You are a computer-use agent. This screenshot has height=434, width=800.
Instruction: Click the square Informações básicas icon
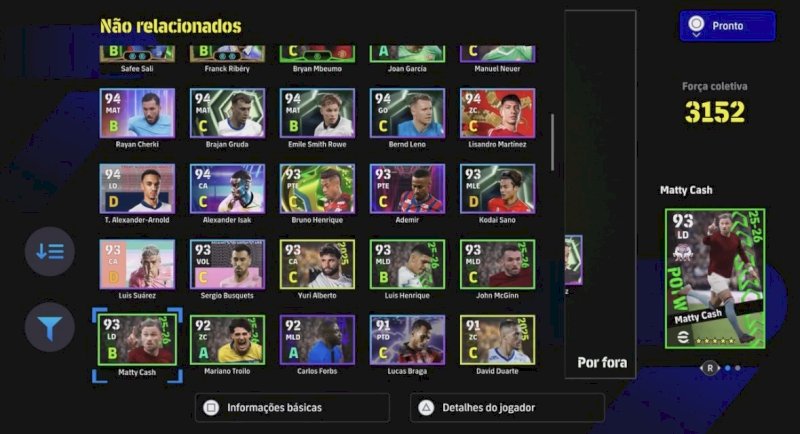coord(211,407)
